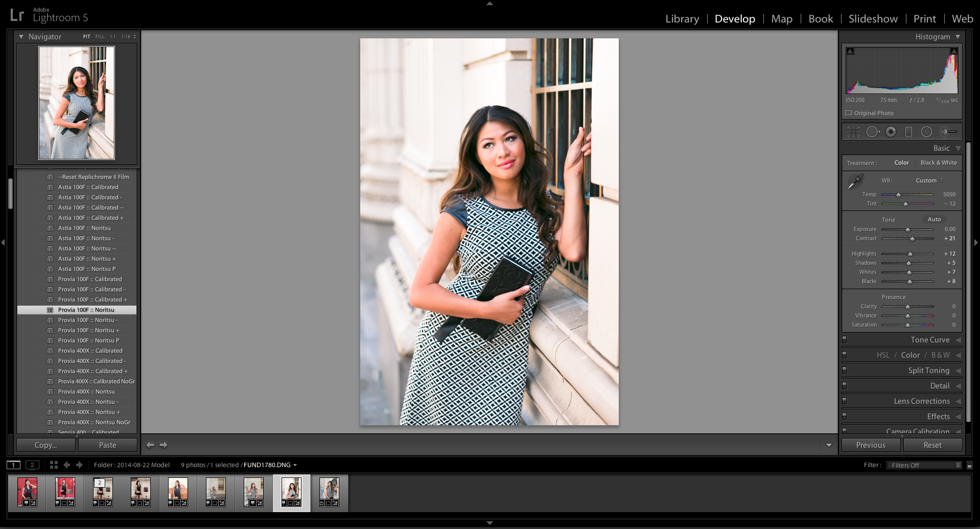Adjust the Exposure slider handle
The height and width of the screenshot is (529, 980).
(907, 229)
